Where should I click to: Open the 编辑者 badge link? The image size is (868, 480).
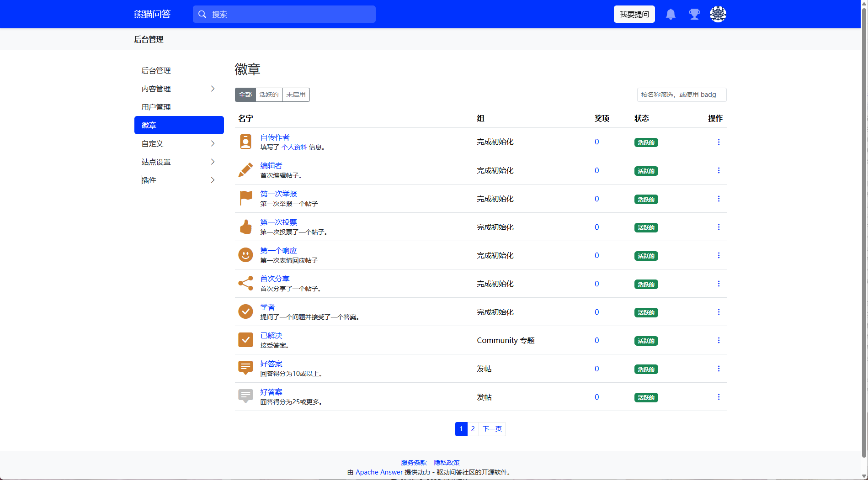271,165
